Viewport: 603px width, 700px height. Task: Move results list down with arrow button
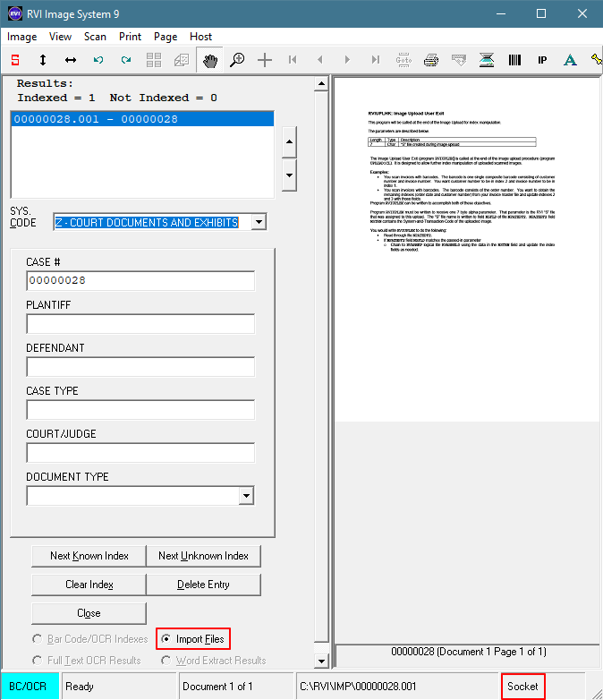(289, 175)
